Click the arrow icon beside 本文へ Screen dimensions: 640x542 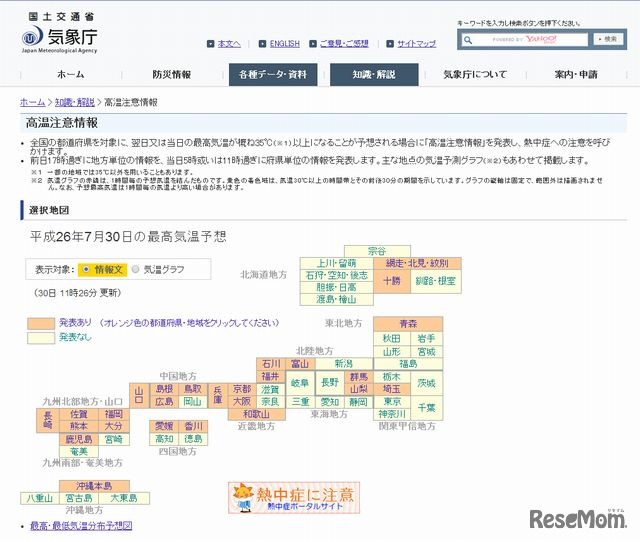211,44
